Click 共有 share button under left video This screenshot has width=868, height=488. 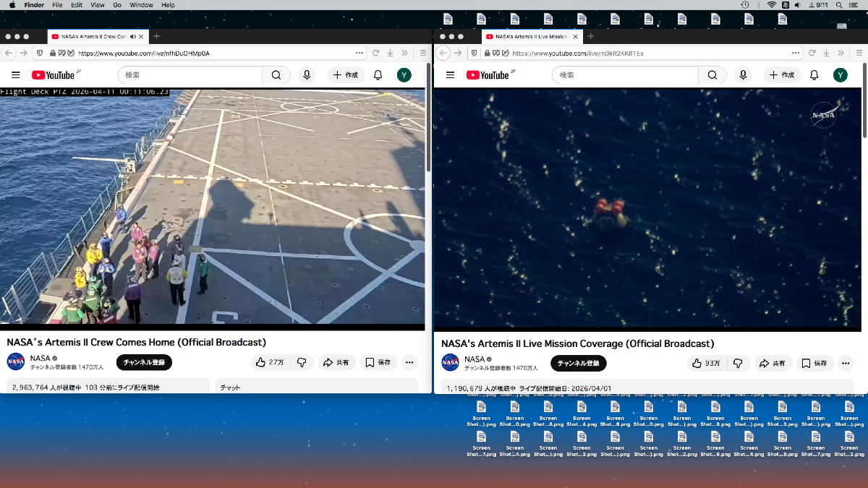tap(336, 362)
